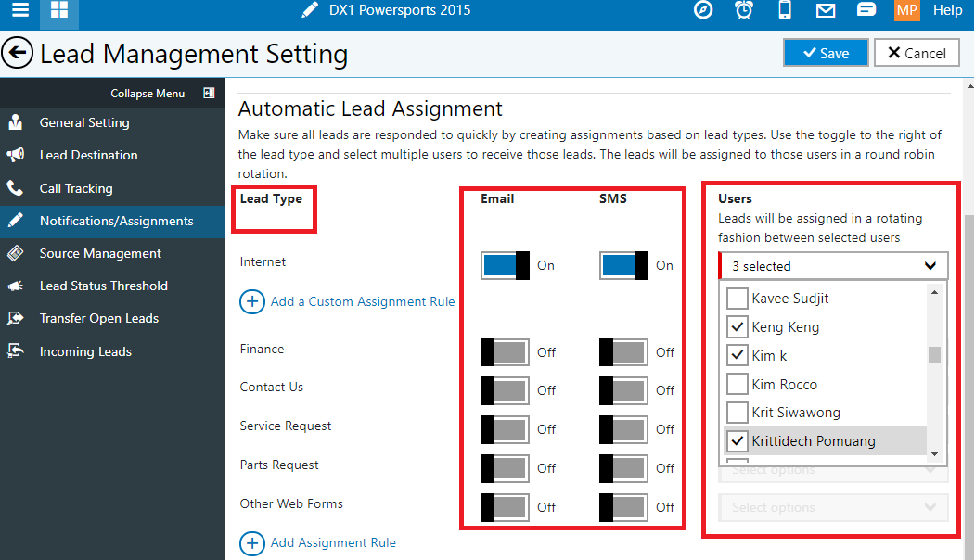This screenshot has width=975, height=560.
Task: Open General Setting in sidebar
Action: pyautogui.click(x=112, y=122)
